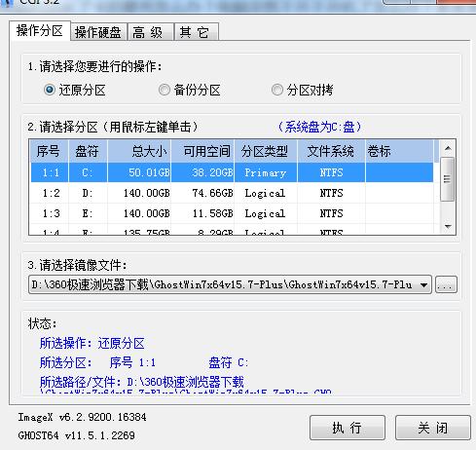Screen dimensions: 476x450
Task: Click the 50.01GB total size cell
Action: tap(139, 172)
